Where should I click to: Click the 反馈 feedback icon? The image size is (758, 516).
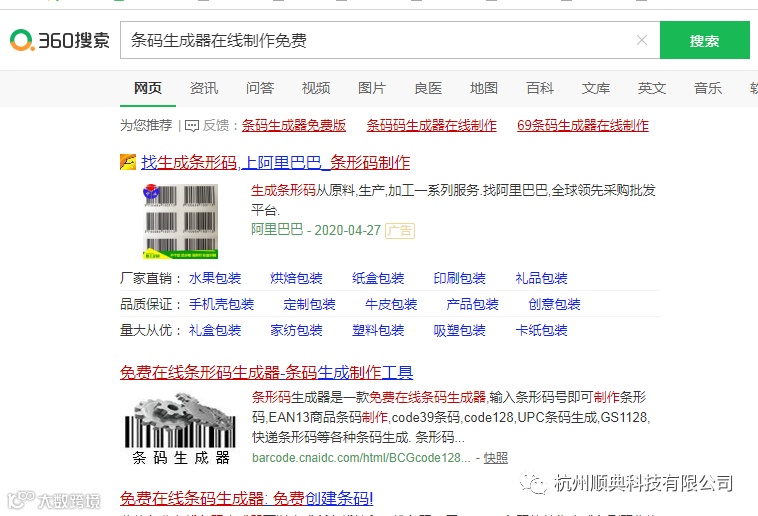tap(192, 126)
